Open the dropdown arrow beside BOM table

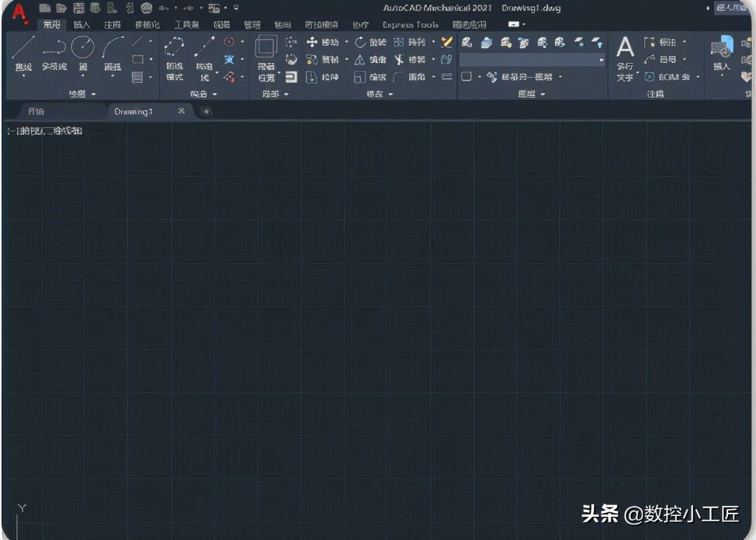tap(698, 77)
